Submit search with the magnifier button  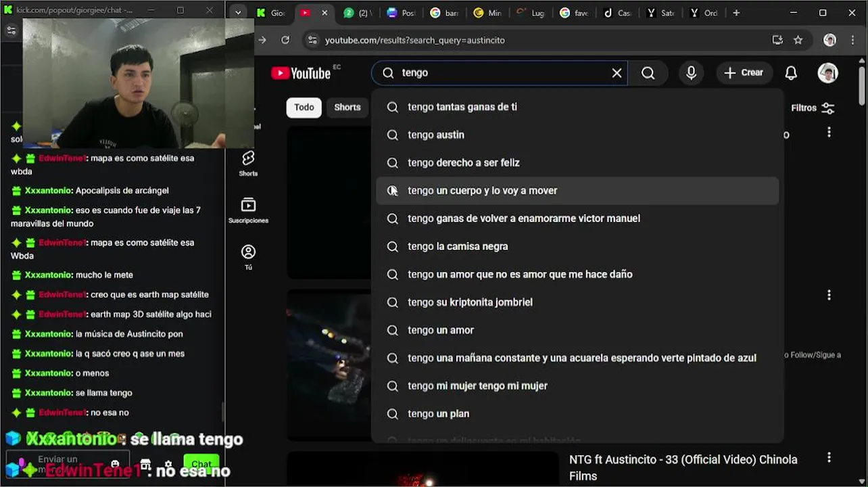[648, 73]
